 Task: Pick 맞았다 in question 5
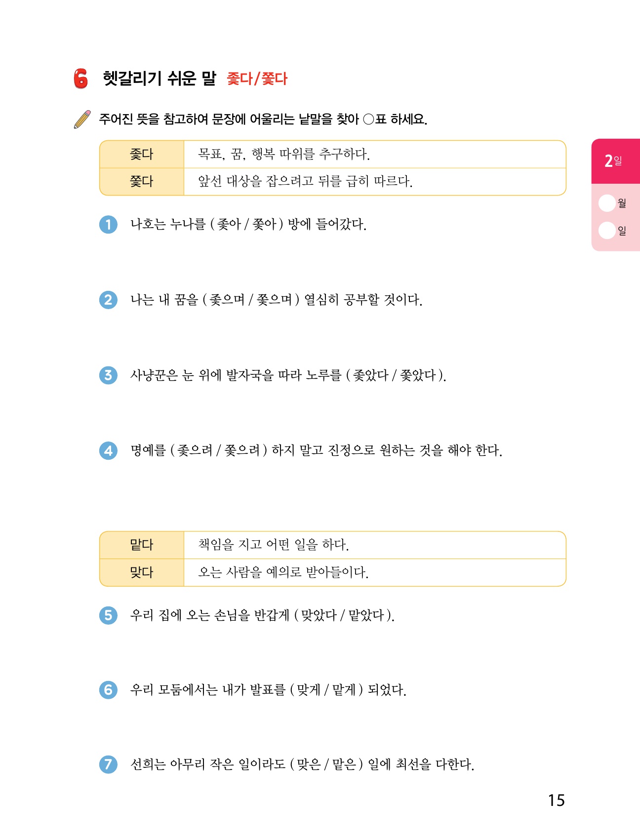[x=319, y=615]
